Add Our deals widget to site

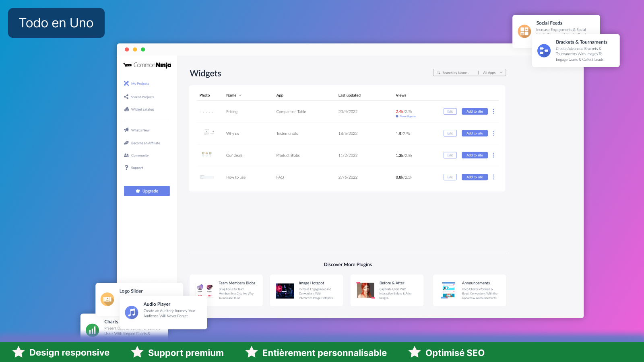475,155
